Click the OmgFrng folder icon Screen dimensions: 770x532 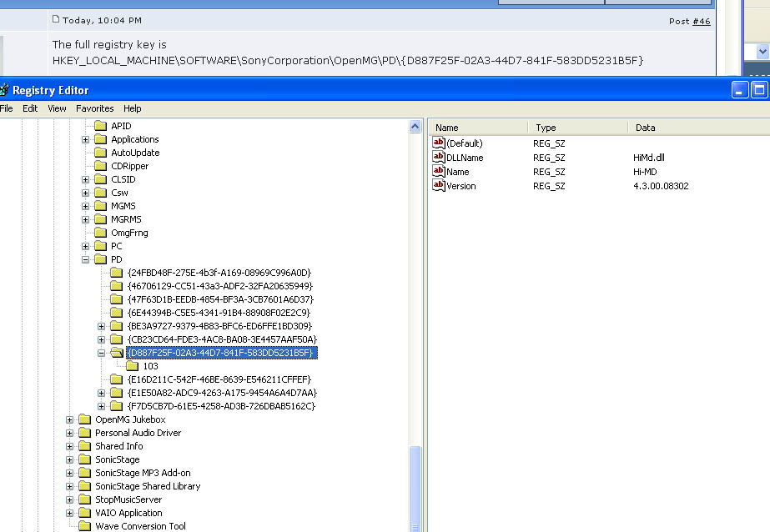coord(100,232)
